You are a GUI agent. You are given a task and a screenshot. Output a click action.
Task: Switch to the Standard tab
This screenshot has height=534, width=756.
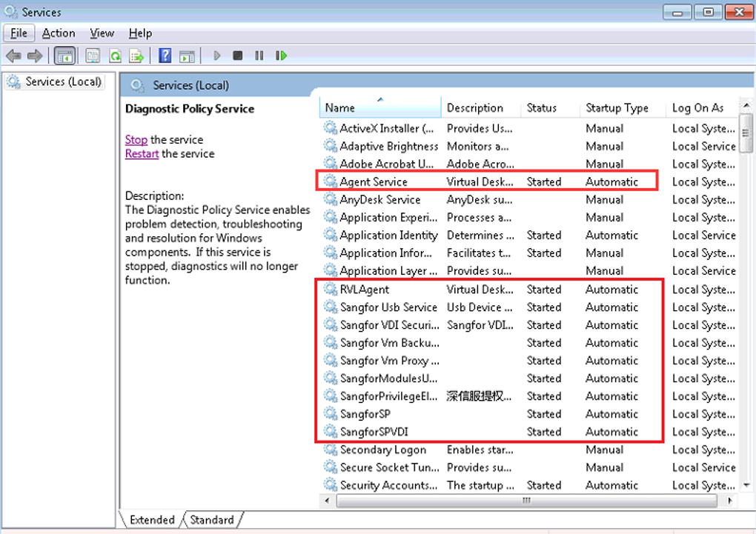coord(212,520)
